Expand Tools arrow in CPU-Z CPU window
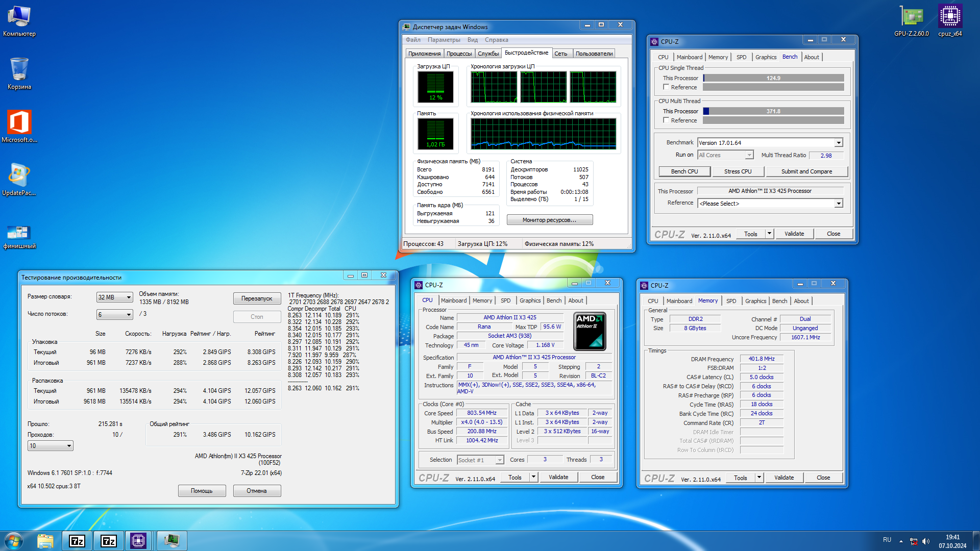 pyautogui.click(x=533, y=477)
